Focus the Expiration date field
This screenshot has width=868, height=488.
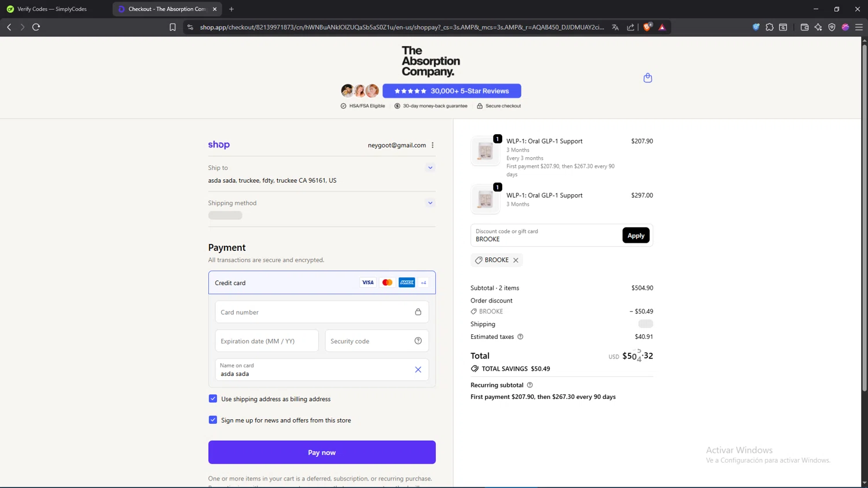tap(267, 341)
